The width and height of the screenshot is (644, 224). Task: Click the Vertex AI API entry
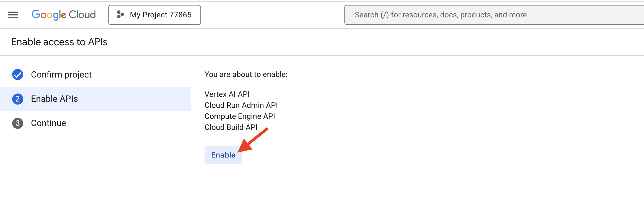[227, 94]
